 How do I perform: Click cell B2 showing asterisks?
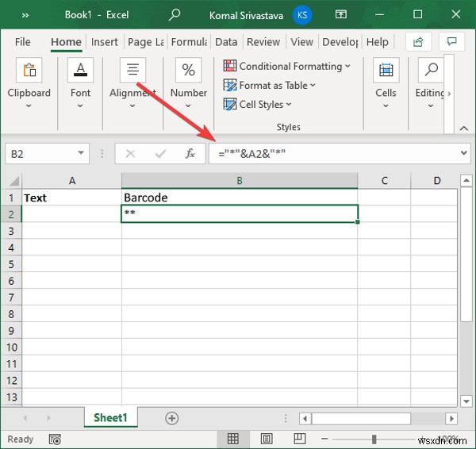(x=240, y=213)
